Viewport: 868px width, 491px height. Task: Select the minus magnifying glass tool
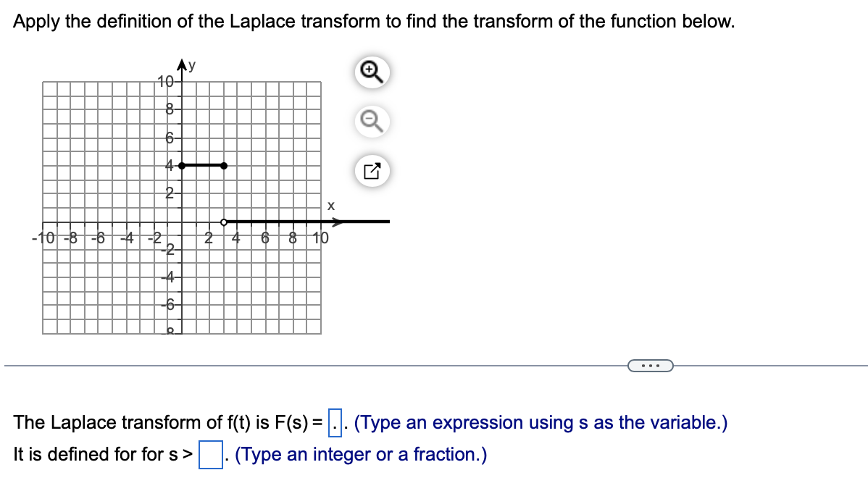(x=372, y=122)
